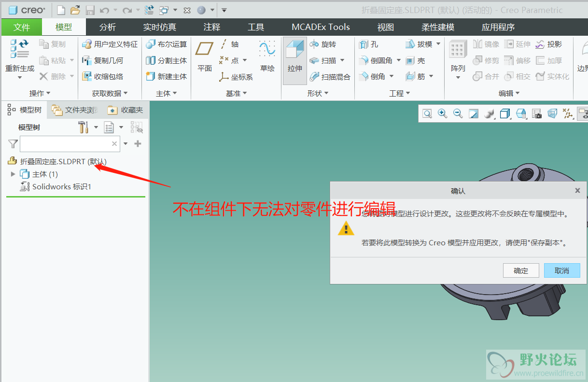Image resolution: width=588 pixels, height=382 pixels.
Task: Click 收缩包络 shrinkwrap
Action: [x=102, y=76]
